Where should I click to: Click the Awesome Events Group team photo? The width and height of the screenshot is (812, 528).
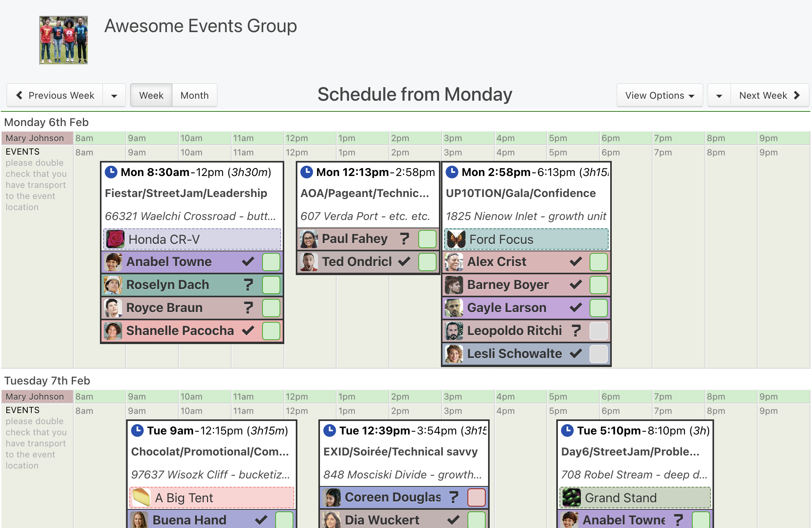tap(63, 40)
